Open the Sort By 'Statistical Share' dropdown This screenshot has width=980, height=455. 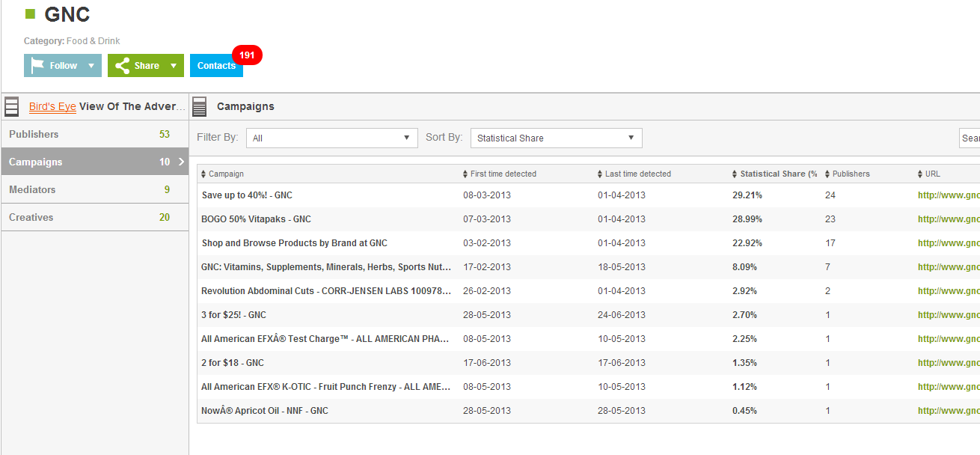[557, 138]
